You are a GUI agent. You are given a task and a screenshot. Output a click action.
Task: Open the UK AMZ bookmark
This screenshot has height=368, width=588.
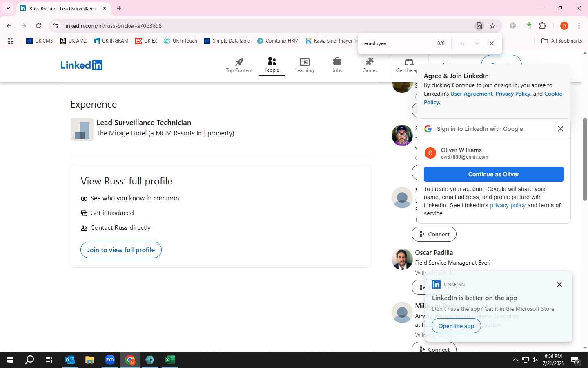pyautogui.click(x=73, y=41)
